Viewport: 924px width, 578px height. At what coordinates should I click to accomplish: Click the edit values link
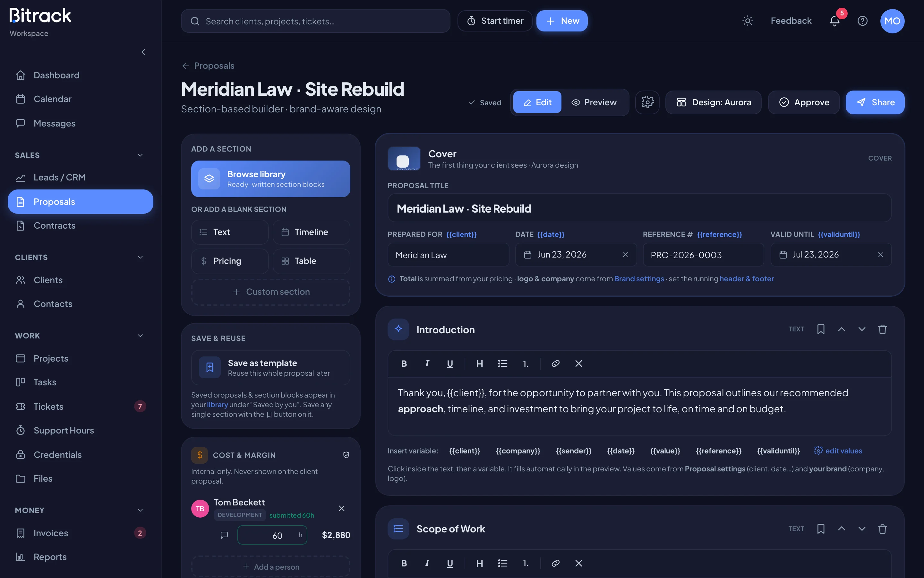coord(838,451)
